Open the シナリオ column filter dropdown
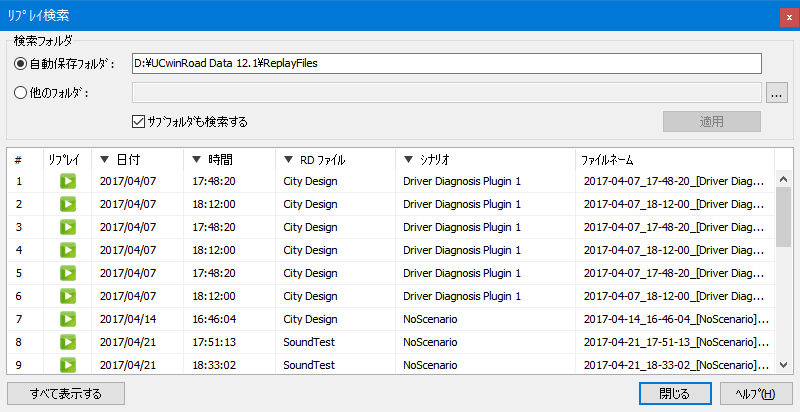The height and width of the screenshot is (412, 800). point(408,160)
